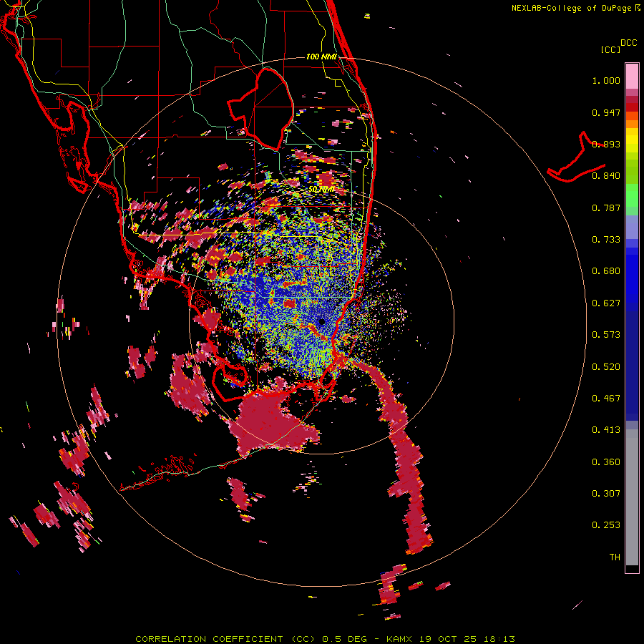Select the 0.680 scale label
Image resolution: width=644 pixels, height=644 pixels.
tap(606, 271)
